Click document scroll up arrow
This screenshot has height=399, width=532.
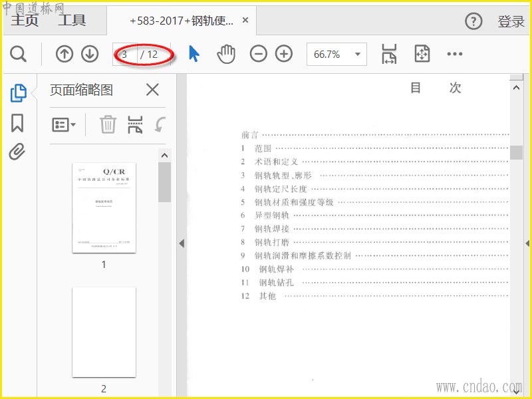click(517, 88)
